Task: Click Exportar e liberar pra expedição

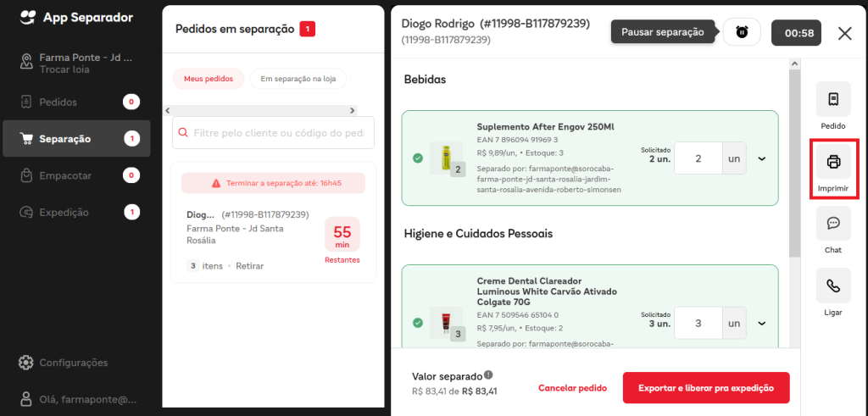Action: 706,388
